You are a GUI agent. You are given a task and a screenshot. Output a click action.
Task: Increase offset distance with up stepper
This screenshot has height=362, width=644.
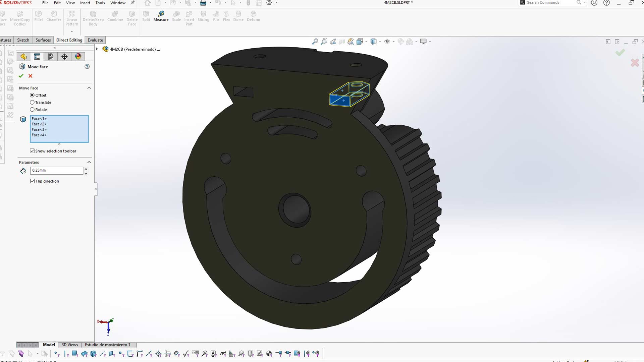click(x=86, y=169)
